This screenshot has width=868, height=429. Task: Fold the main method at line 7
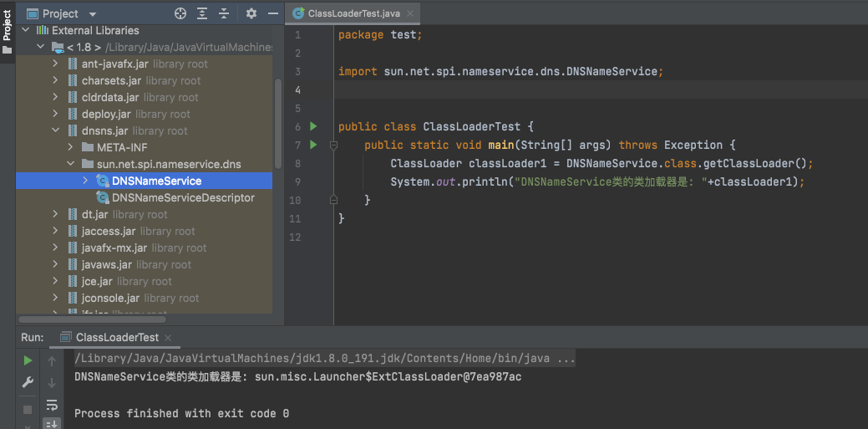[334, 146]
